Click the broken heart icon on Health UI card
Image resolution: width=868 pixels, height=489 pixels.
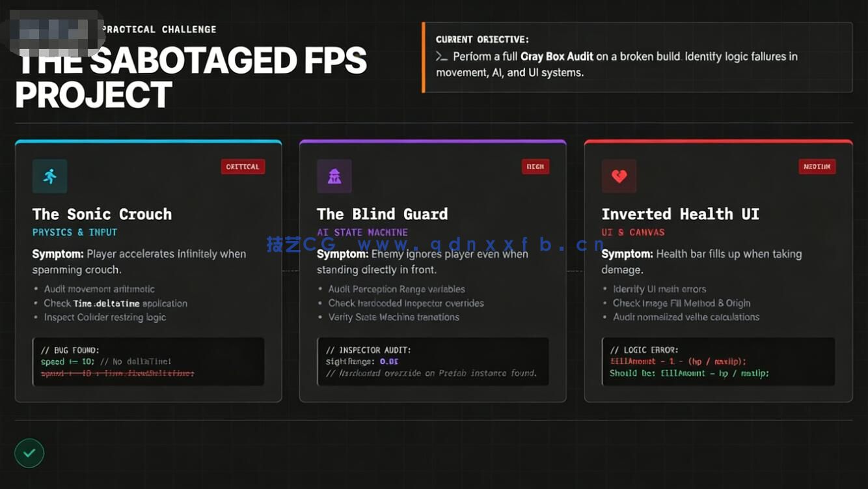point(619,176)
